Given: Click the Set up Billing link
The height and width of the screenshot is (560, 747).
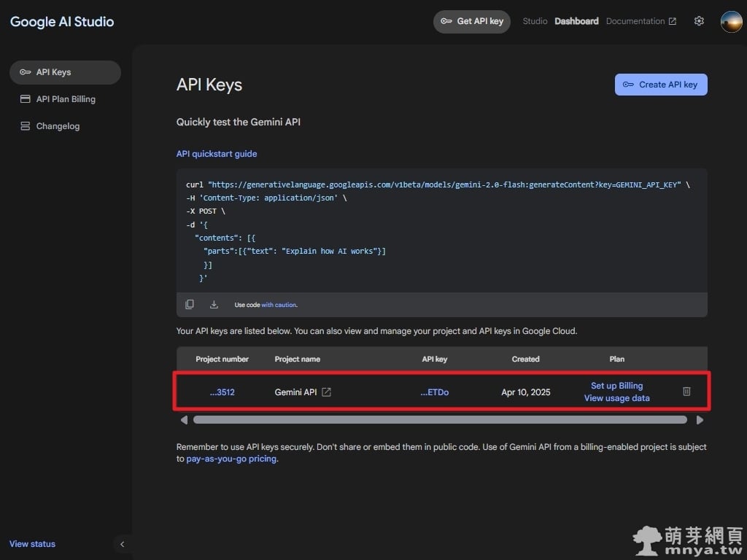Looking at the screenshot, I should [616, 386].
